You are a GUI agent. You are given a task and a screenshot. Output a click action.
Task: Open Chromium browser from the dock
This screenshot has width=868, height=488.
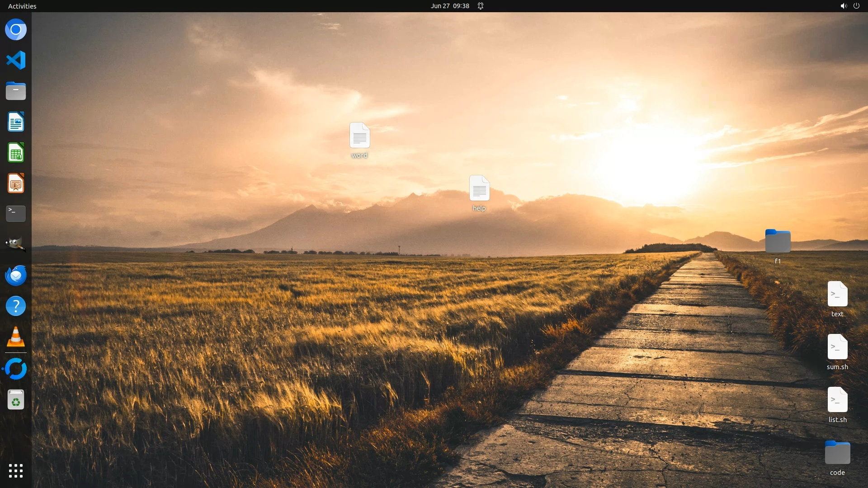coord(16,30)
